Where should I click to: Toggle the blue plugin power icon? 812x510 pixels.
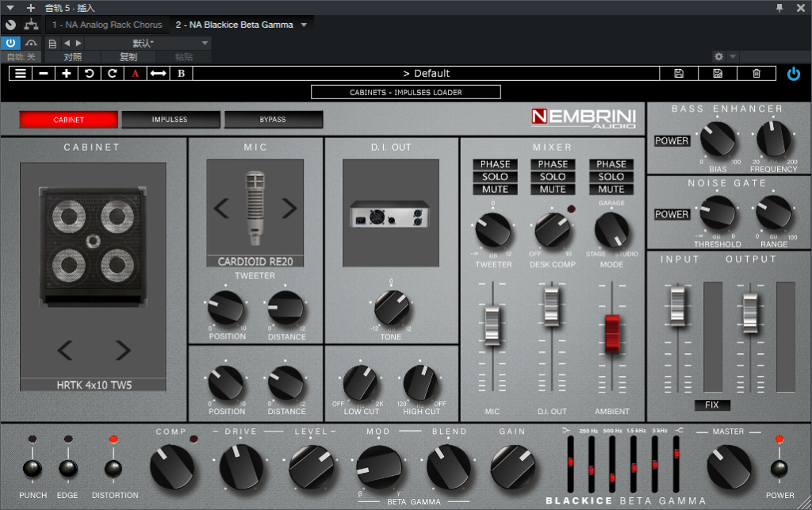(793, 74)
